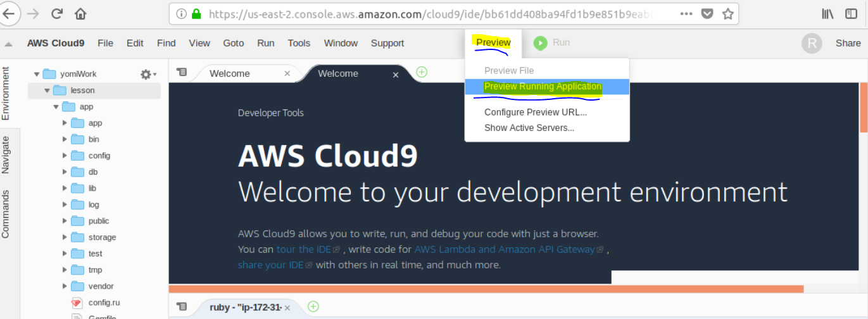Open the Edit menu

135,43
